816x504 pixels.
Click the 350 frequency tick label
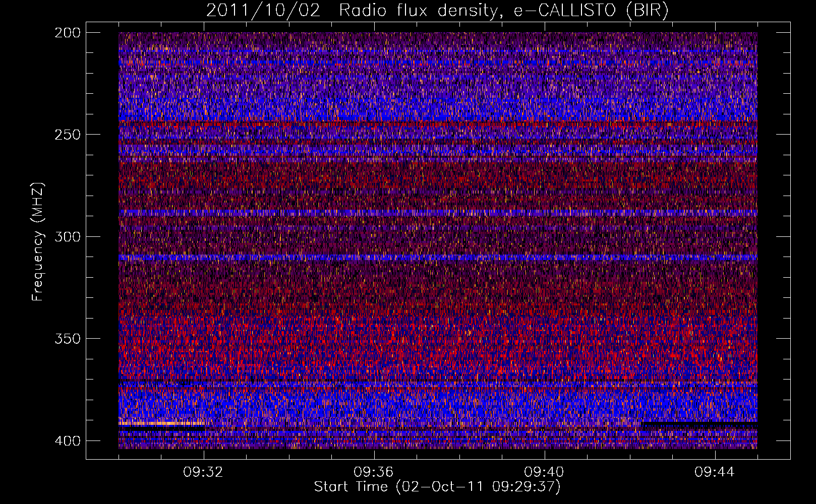(x=68, y=339)
